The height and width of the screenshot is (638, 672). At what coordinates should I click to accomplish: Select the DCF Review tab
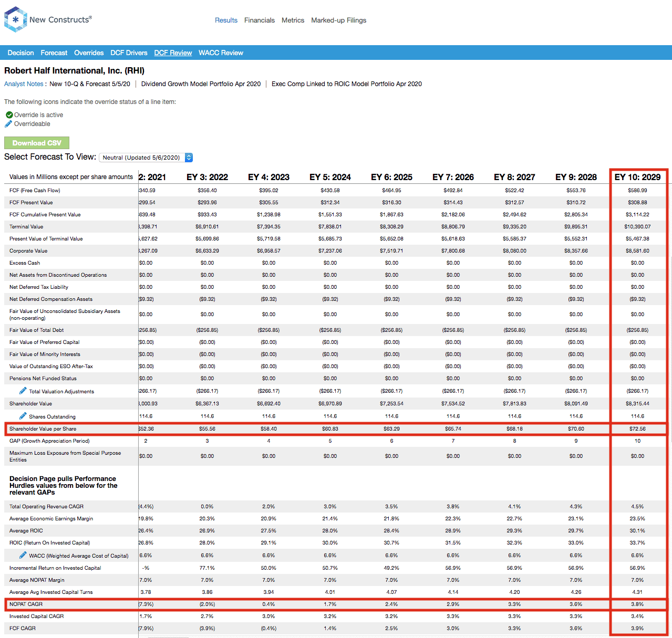click(x=173, y=53)
